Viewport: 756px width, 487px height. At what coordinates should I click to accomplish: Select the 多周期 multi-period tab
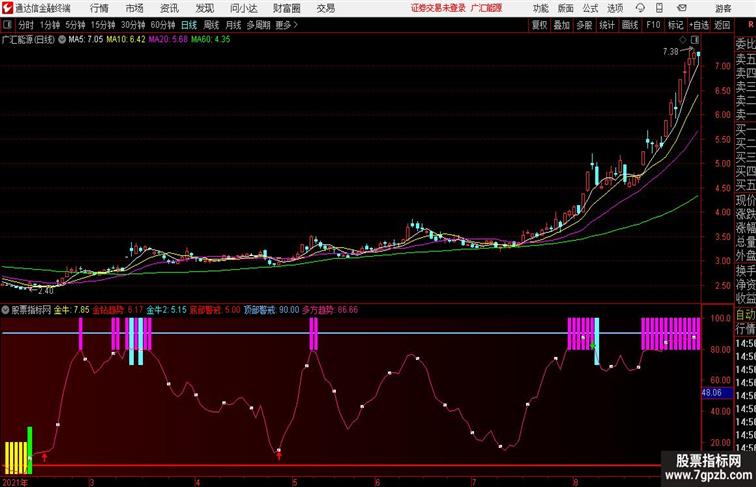coord(258,25)
